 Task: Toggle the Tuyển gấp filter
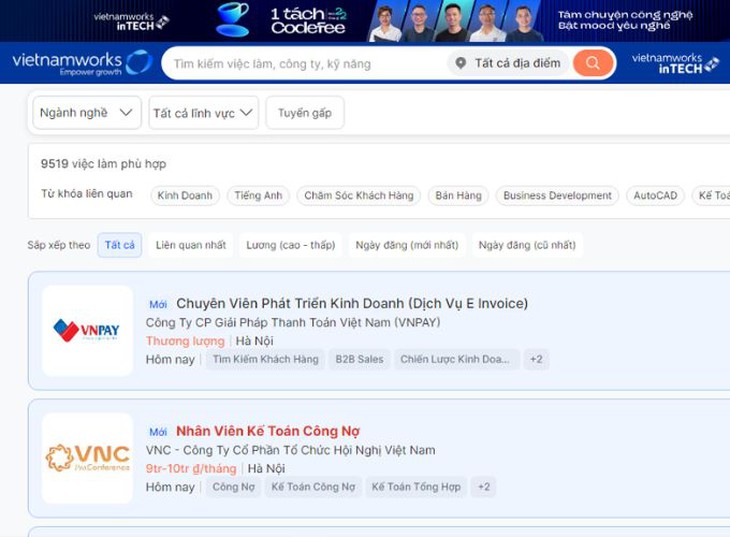[304, 113]
